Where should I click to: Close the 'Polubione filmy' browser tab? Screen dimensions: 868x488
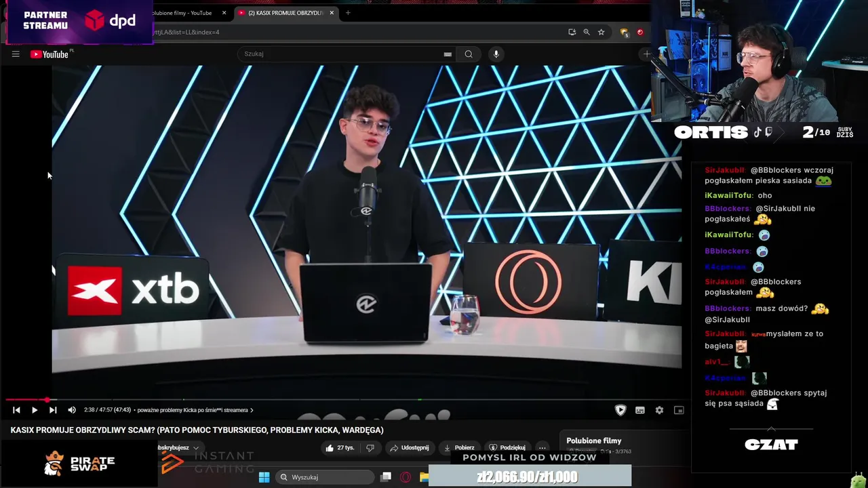(224, 13)
